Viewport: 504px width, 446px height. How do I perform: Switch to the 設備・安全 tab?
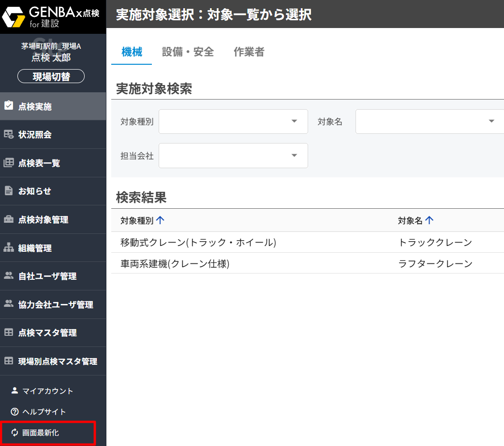coord(188,52)
